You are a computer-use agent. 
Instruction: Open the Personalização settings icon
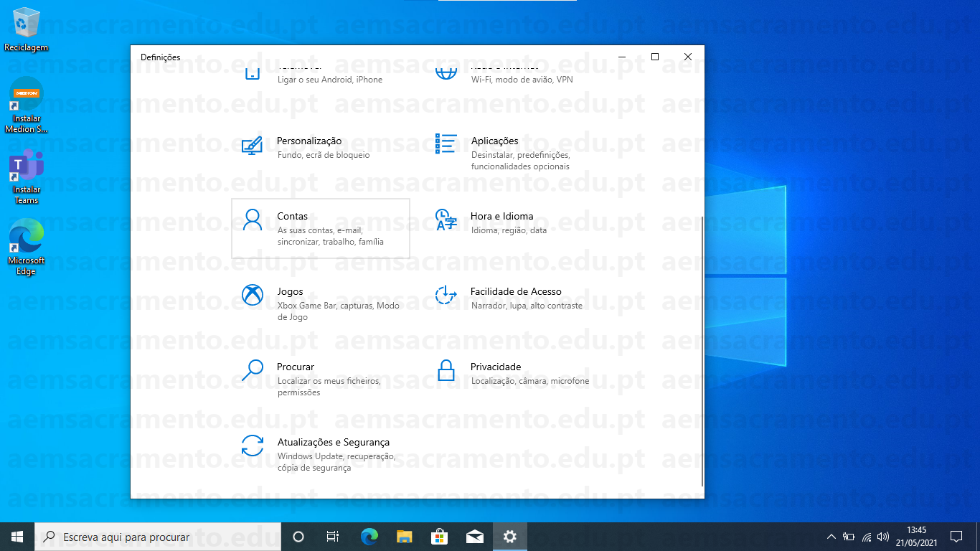[252, 146]
